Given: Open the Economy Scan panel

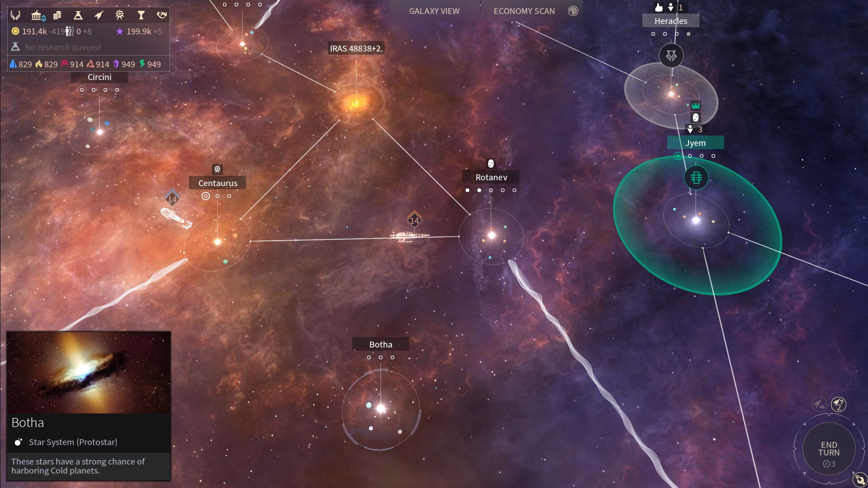Looking at the screenshot, I should click(x=524, y=11).
